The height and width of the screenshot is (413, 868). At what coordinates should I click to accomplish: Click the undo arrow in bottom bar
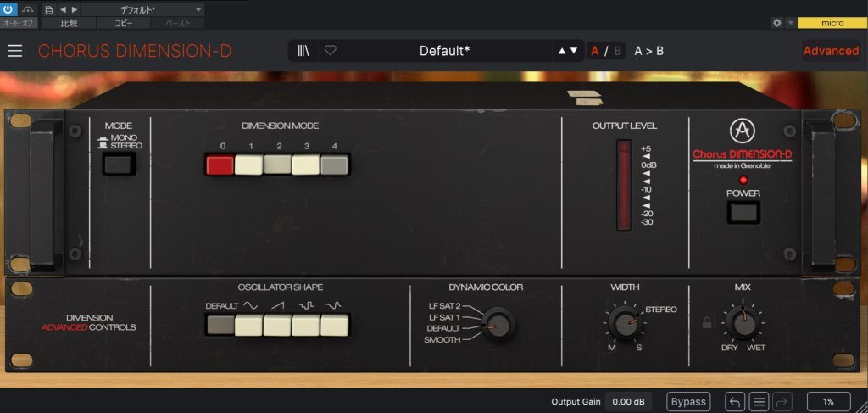tap(735, 402)
